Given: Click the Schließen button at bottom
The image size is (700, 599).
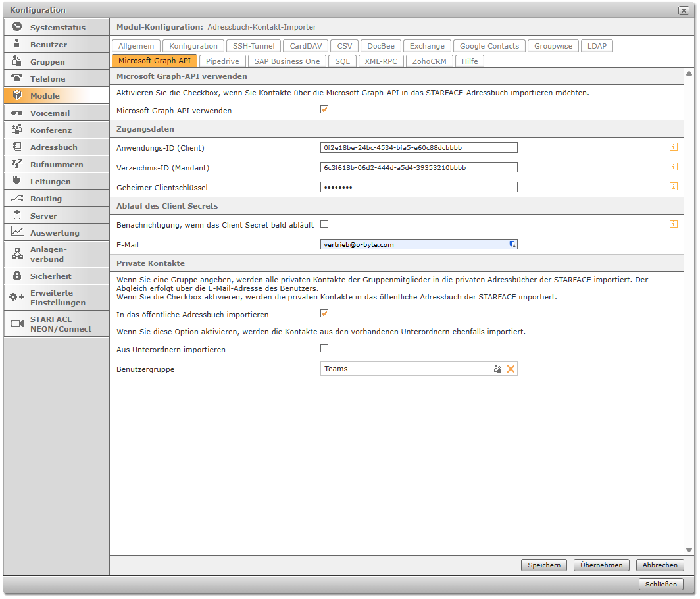Looking at the screenshot, I should [661, 585].
